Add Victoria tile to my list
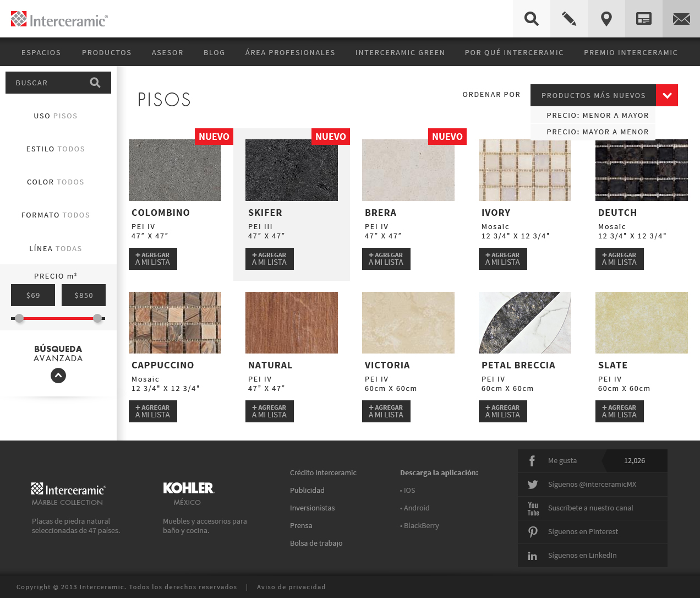This screenshot has height=598, width=700. point(386,411)
